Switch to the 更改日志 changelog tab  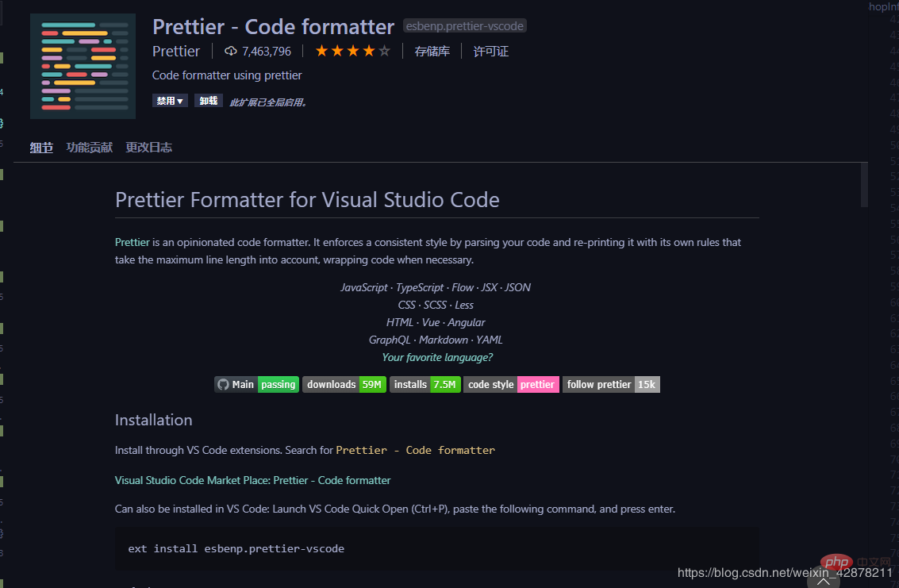point(149,148)
